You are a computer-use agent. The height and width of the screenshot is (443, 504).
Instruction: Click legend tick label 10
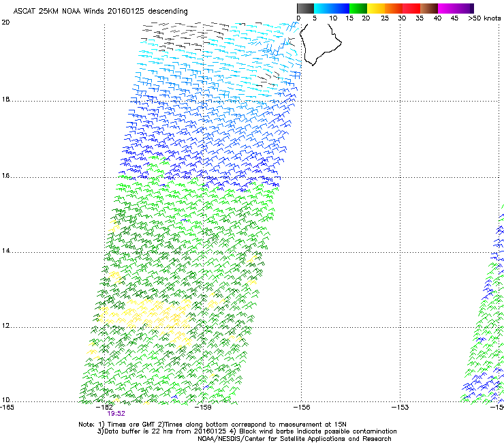click(x=333, y=18)
